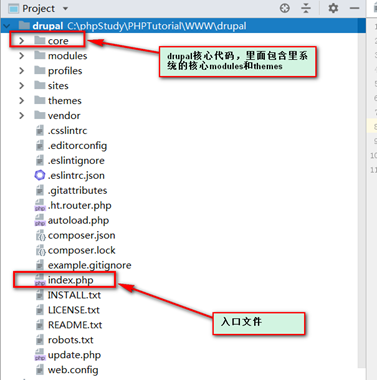Click the update.php PHP file icon
Viewport: 377px width, 380px height.
pos(40,355)
